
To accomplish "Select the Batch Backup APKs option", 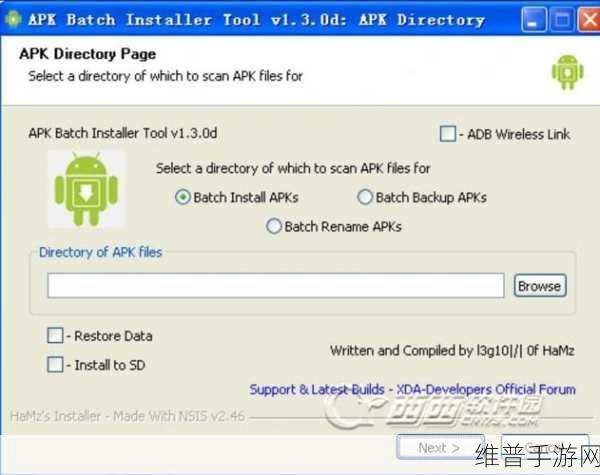I will click(x=365, y=198).
